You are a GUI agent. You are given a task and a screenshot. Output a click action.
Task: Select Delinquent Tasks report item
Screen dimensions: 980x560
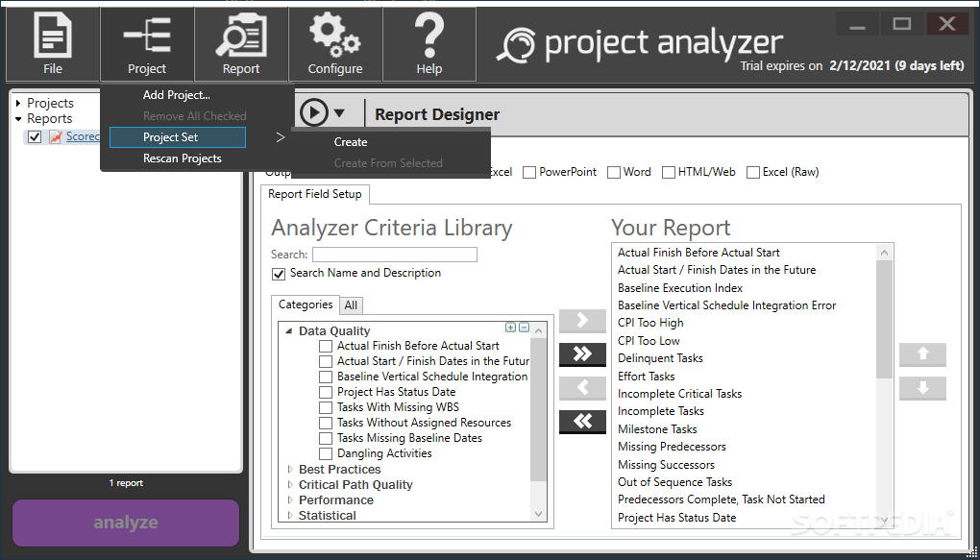[660, 358]
